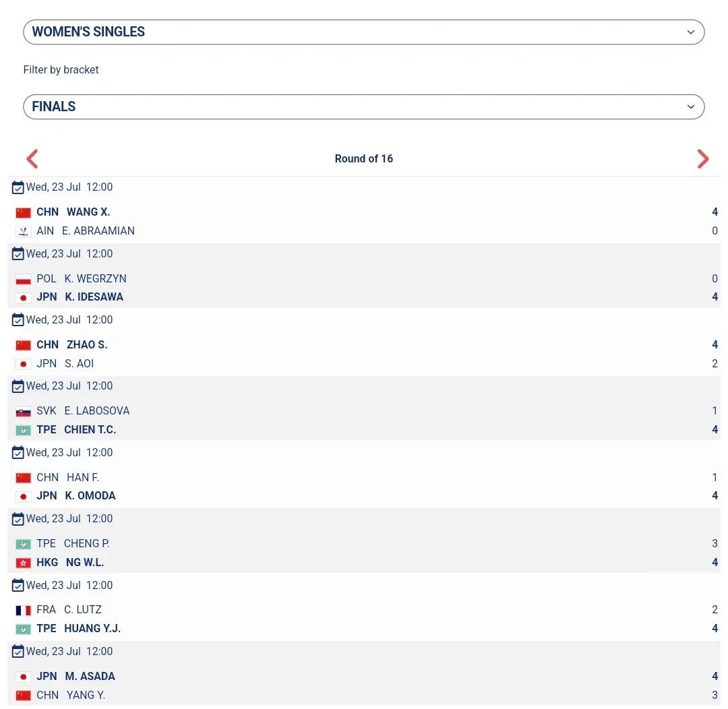Click the Chinese Taipei flag beside Cheng P.
This screenshot has width=728, height=709.
click(x=23, y=544)
